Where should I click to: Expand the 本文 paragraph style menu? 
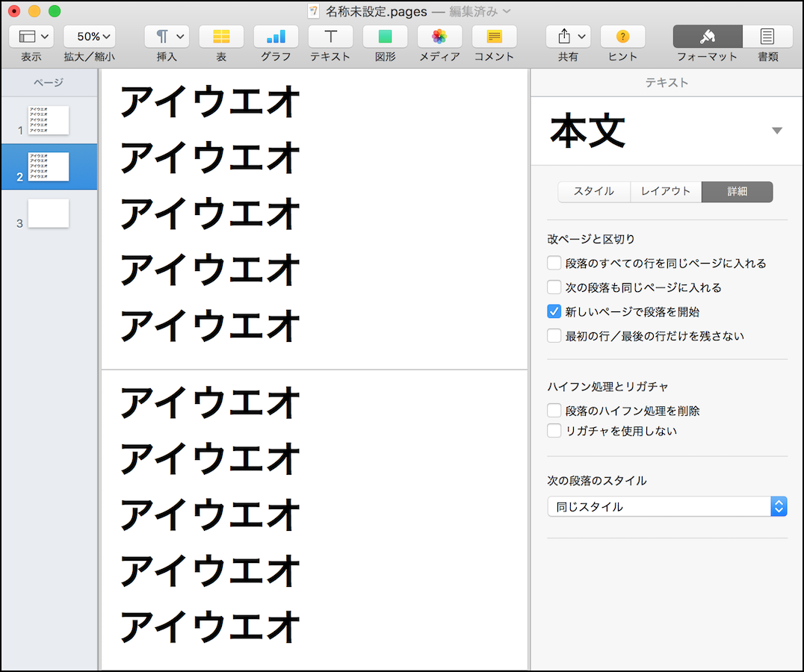pos(776,131)
